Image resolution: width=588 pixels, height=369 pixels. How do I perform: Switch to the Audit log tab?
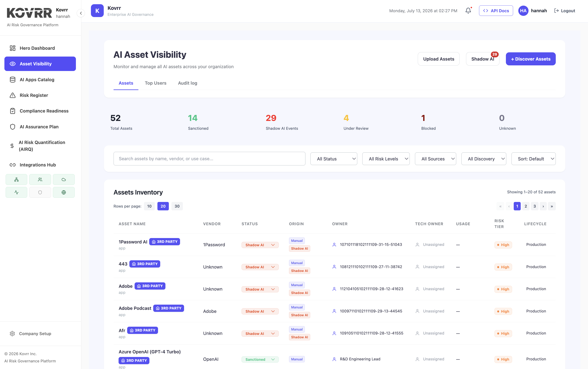pyautogui.click(x=187, y=83)
